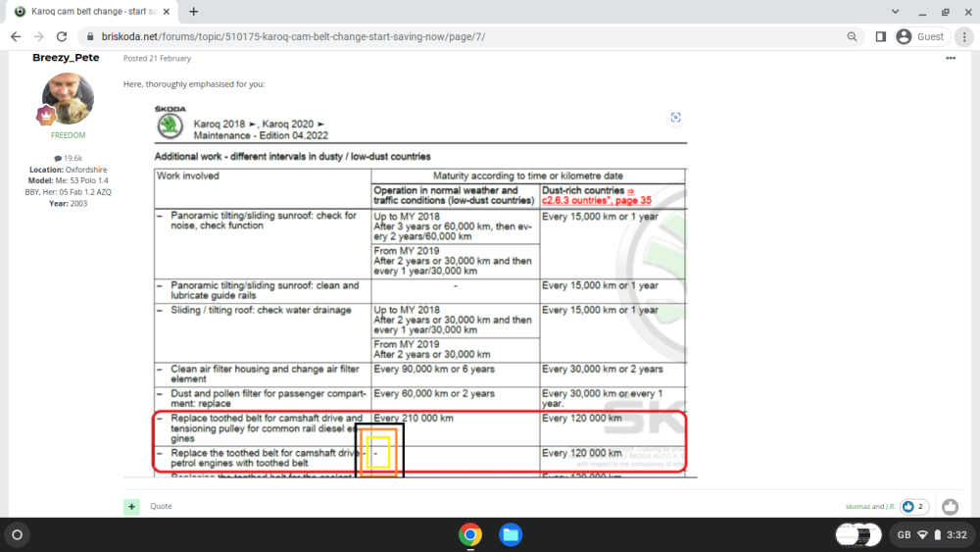Click the shelf pill toggle near tray
The height and width of the screenshot is (552, 980).
(858, 535)
